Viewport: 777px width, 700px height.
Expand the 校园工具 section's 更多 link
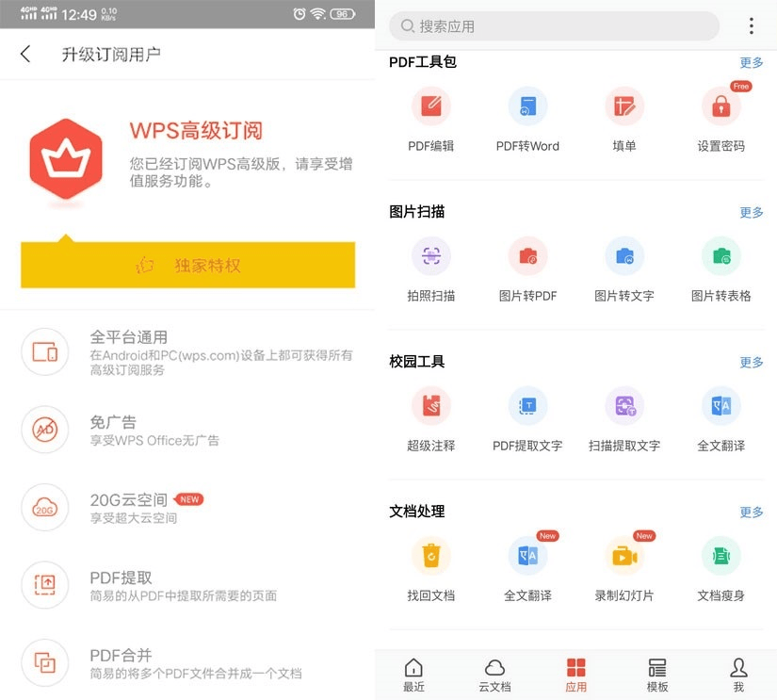[x=751, y=362]
